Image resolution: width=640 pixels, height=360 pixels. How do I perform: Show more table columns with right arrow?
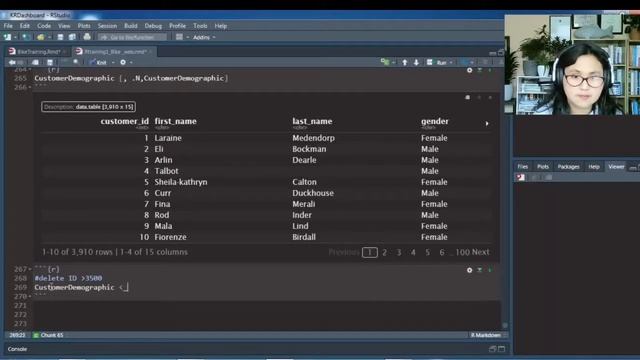tap(487, 123)
